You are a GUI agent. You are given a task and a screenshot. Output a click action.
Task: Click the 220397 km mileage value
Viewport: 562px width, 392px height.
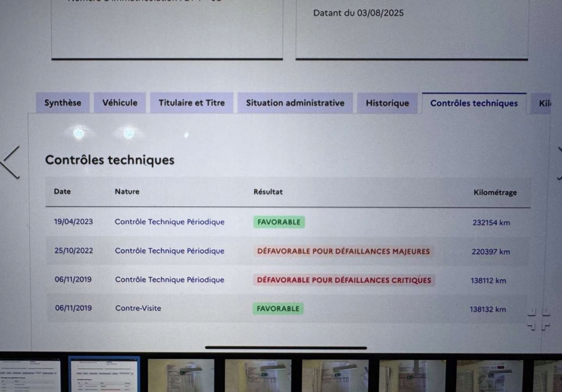[491, 252]
